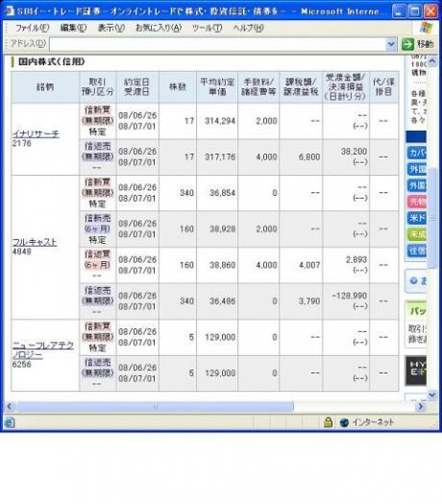Image resolution: width=442 pixels, height=504 pixels.
Task: Click the 手数料/諸経費等 column header
Action: tap(258, 86)
